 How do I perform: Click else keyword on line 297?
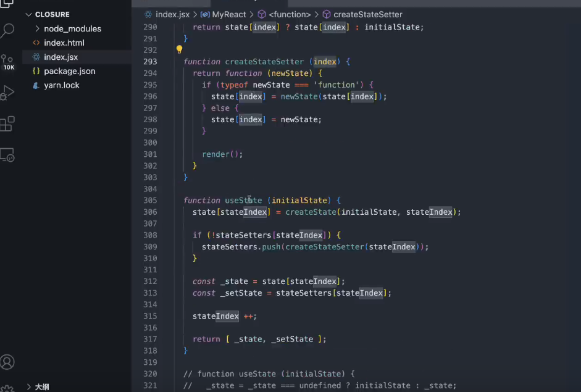coord(220,108)
